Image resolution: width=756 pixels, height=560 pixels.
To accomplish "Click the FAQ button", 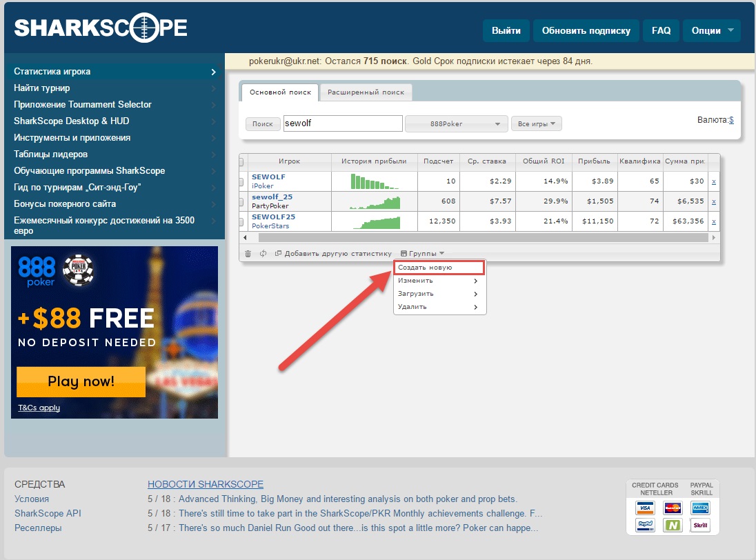I will click(x=661, y=31).
